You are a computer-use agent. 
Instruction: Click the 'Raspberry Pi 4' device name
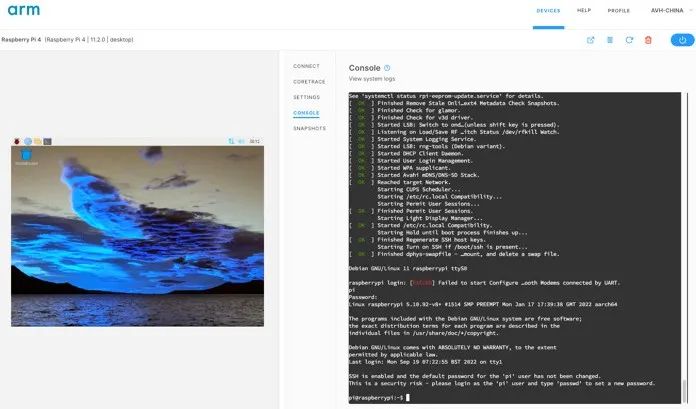point(21,40)
